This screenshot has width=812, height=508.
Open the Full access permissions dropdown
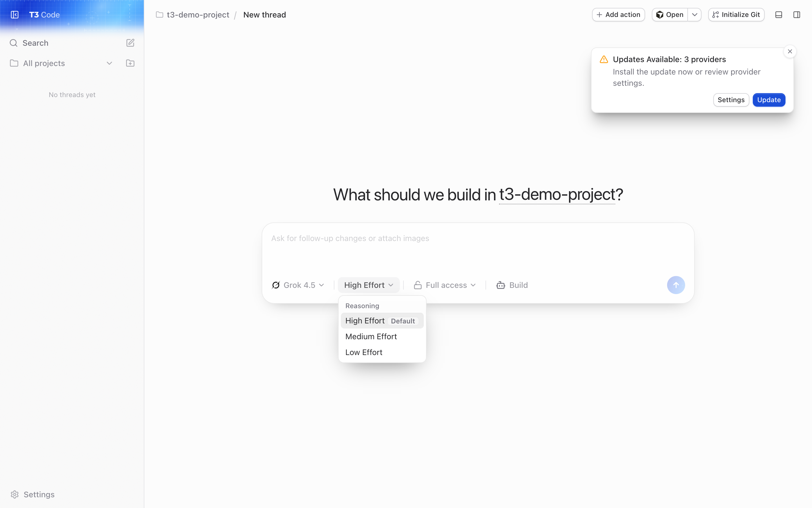pos(445,285)
